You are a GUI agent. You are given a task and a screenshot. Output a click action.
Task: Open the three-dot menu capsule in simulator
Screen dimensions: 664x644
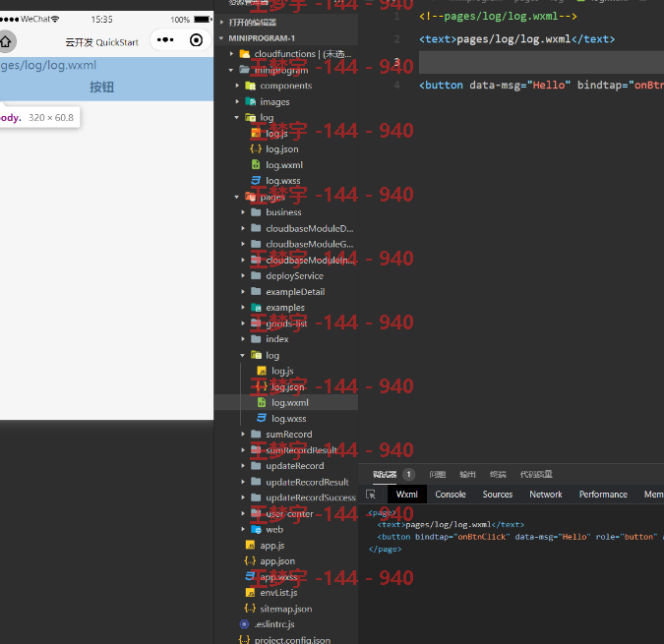[x=165, y=40]
